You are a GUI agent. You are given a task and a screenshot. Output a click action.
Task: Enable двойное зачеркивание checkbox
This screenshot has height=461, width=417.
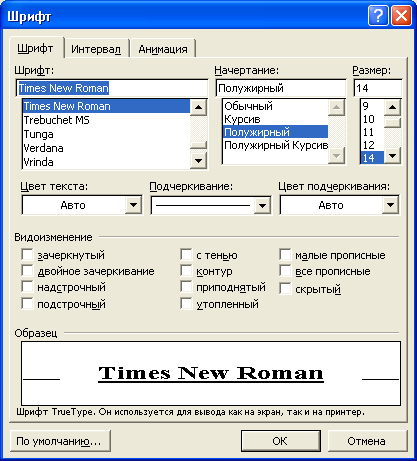(27, 270)
